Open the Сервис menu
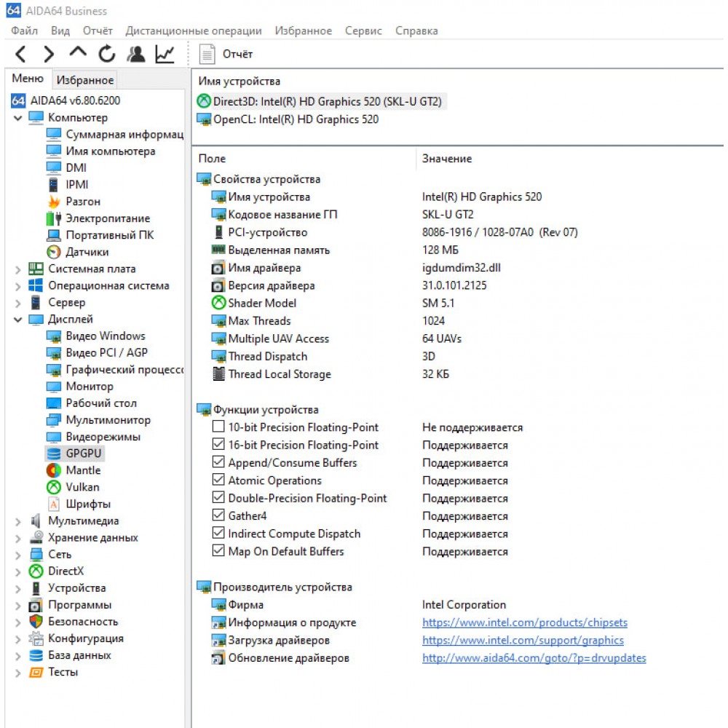The width and height of the screenshot is (728, 728). pos(363,31)
